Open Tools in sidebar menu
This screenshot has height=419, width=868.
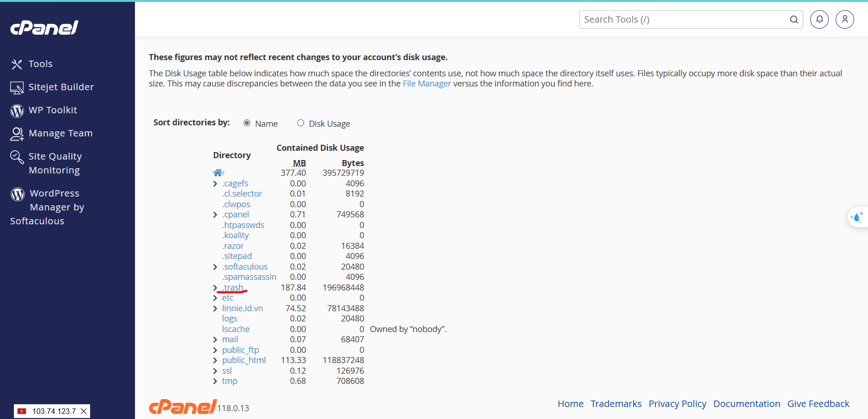pyautogui.click(x=41, y=64)
